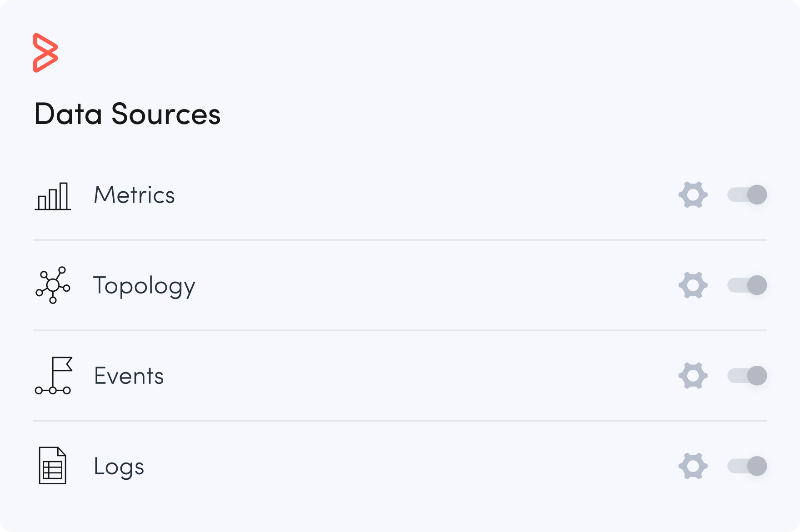Open Topology settings gear
Image resolution: width=800 pixels, height=532 pixels.
pos(693,285)
